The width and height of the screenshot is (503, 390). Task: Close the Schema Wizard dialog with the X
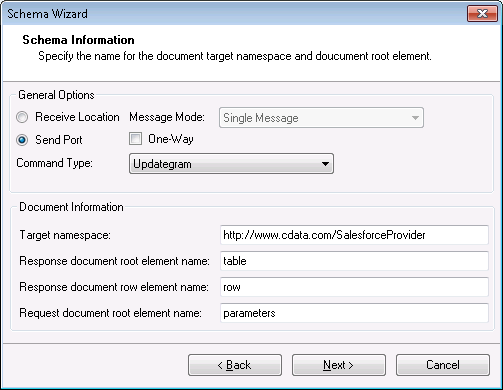(x=482, y=14)
